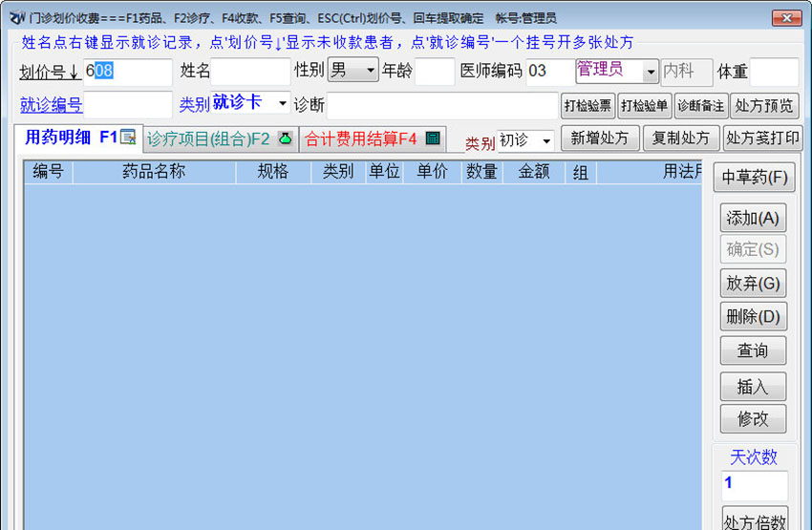Click the 金额 column header
This screenshot has width=812, height=530.
pos(534,172)
